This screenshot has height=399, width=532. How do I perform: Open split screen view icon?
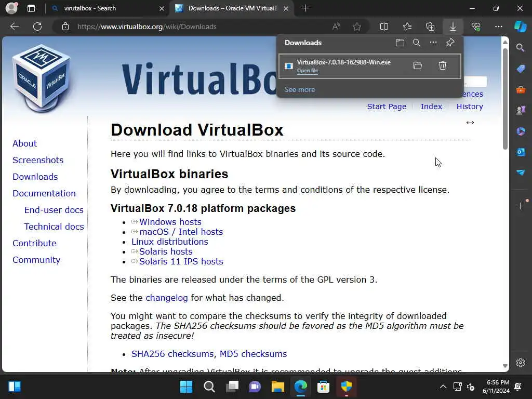(384, 26)
